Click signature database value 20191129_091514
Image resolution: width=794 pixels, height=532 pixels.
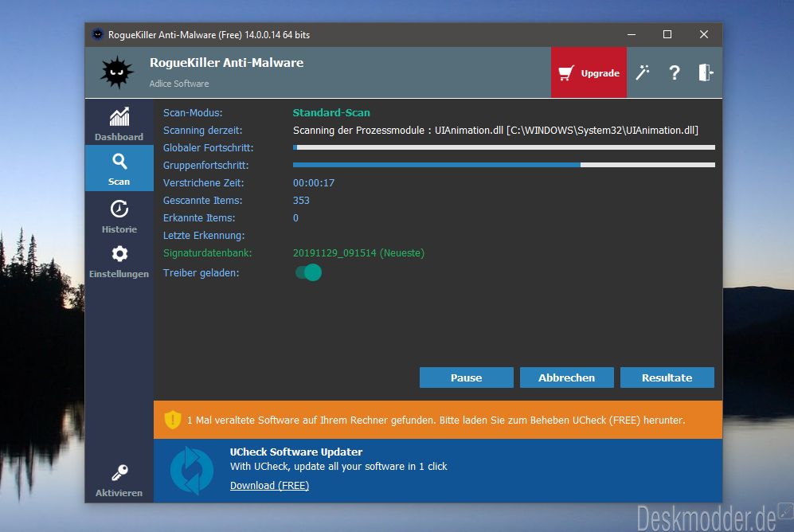358,253
